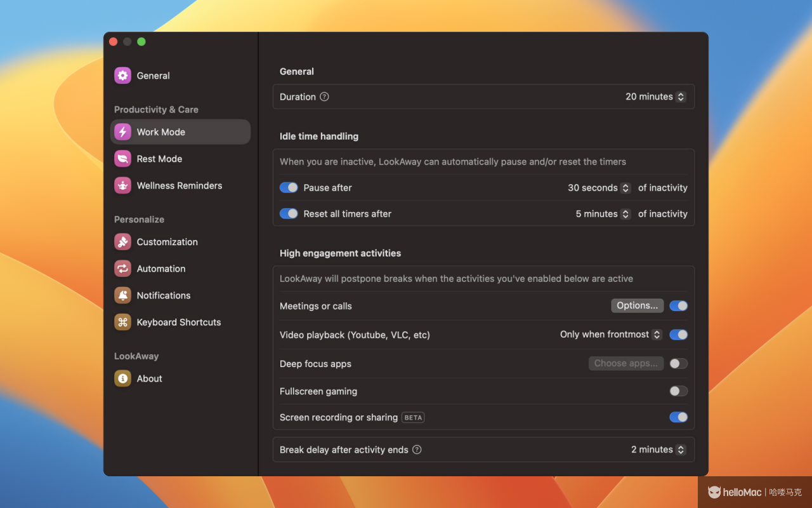Click the green zoom window button
The height and width of the screenshot is (508, 812).
pyautogui.click(x=141, y=42)
